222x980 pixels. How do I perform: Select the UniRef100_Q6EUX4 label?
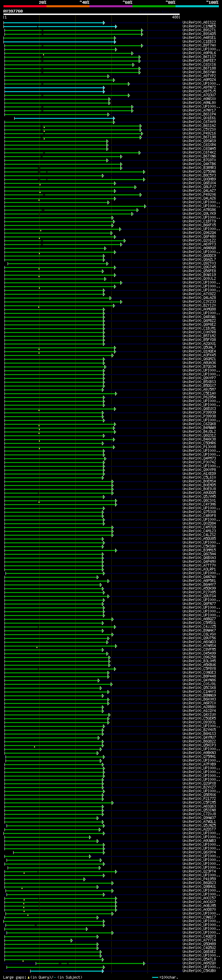pos(199,183)
